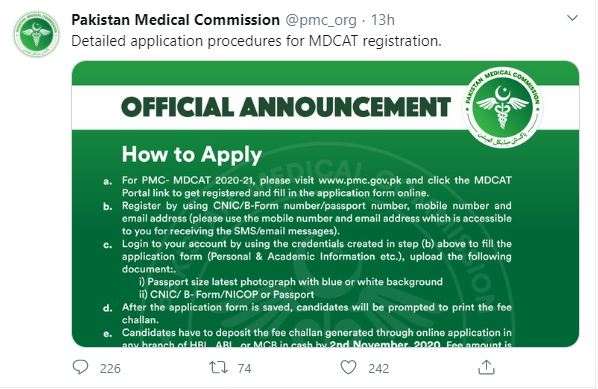Show the 242 likes count
The width and height of the screenshot is (598, 389).
379,368
